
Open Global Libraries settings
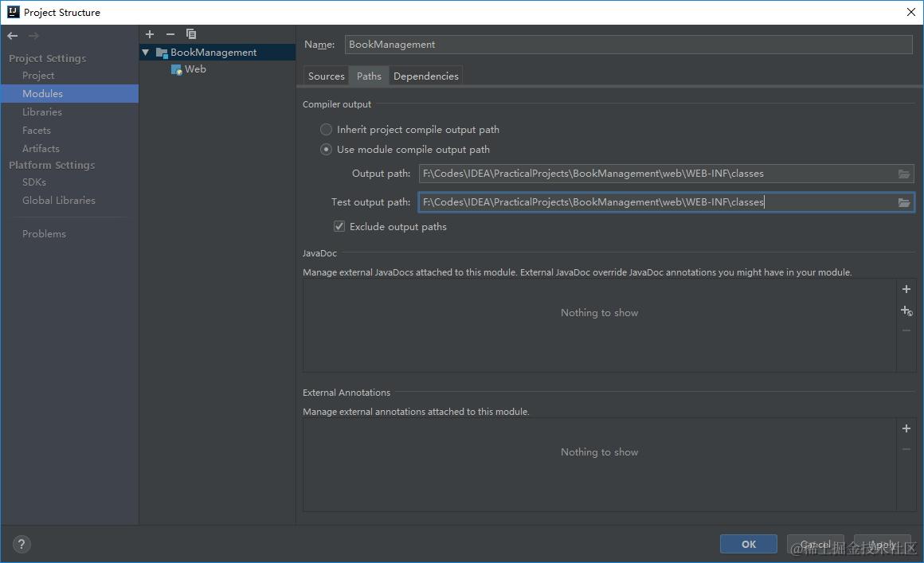tap(59, 200)
